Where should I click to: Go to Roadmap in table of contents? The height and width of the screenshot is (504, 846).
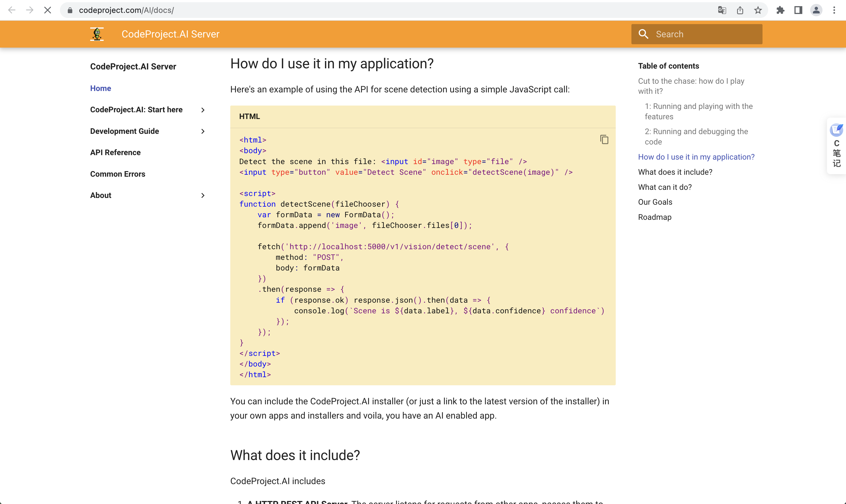[x=654, y=217]
